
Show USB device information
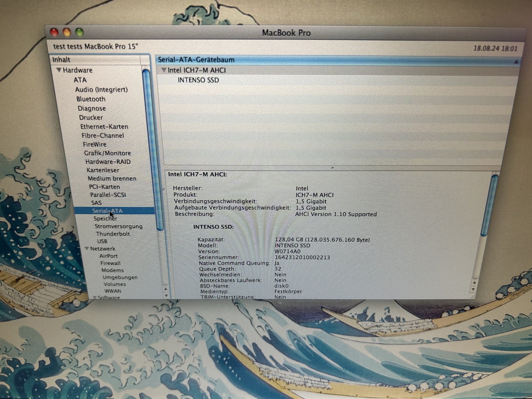pyautogui.click(x=102, y=241)
